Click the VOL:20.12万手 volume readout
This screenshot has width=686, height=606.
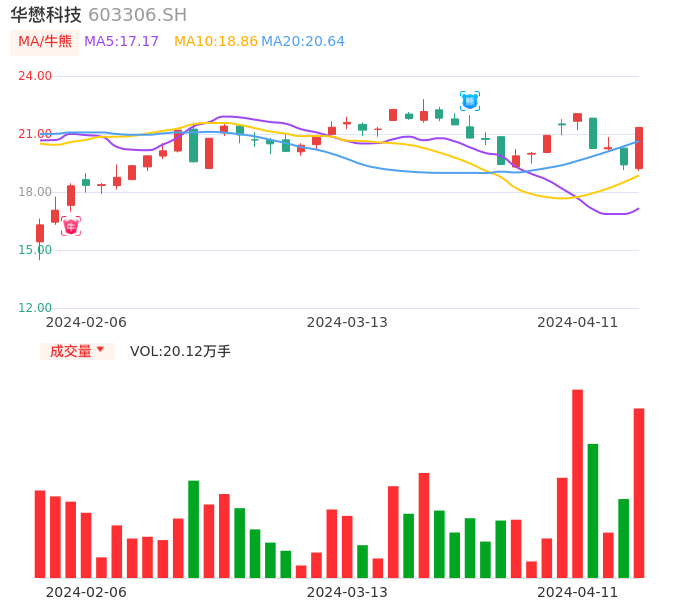(180, 351)
